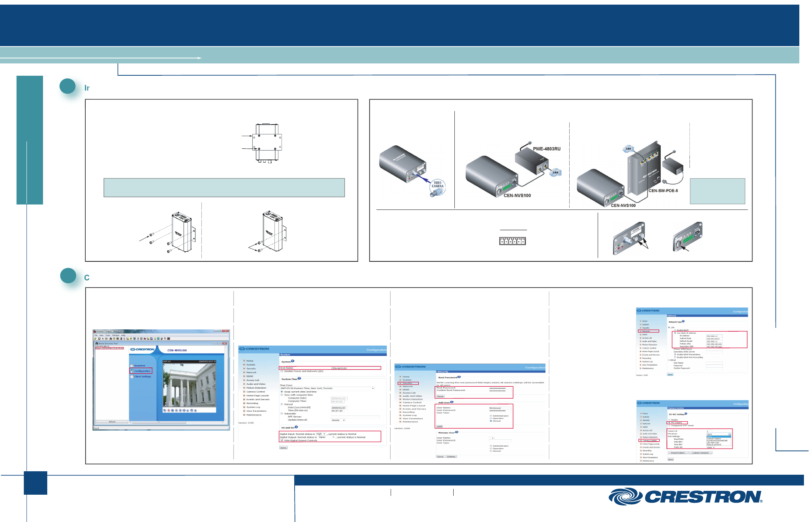Open the Update Interval Hourly dropdown

[338, 420]
